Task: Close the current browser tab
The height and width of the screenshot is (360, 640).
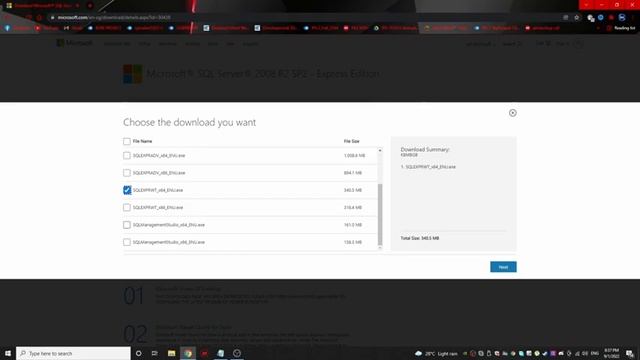Action: coord(78,6)
